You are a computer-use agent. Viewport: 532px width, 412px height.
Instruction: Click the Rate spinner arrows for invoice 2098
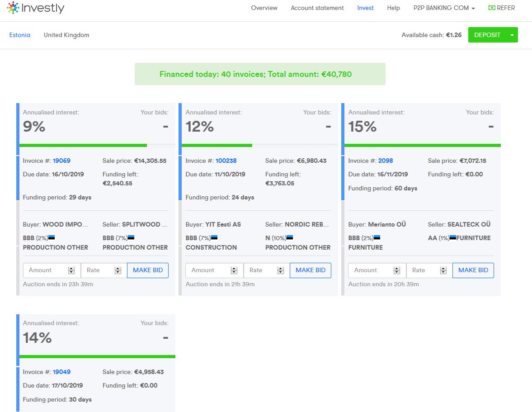(x=443, y=270)
